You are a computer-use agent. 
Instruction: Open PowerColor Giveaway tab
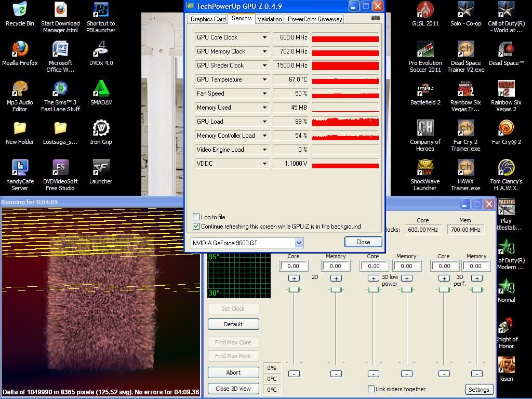[x=315, y=19]
